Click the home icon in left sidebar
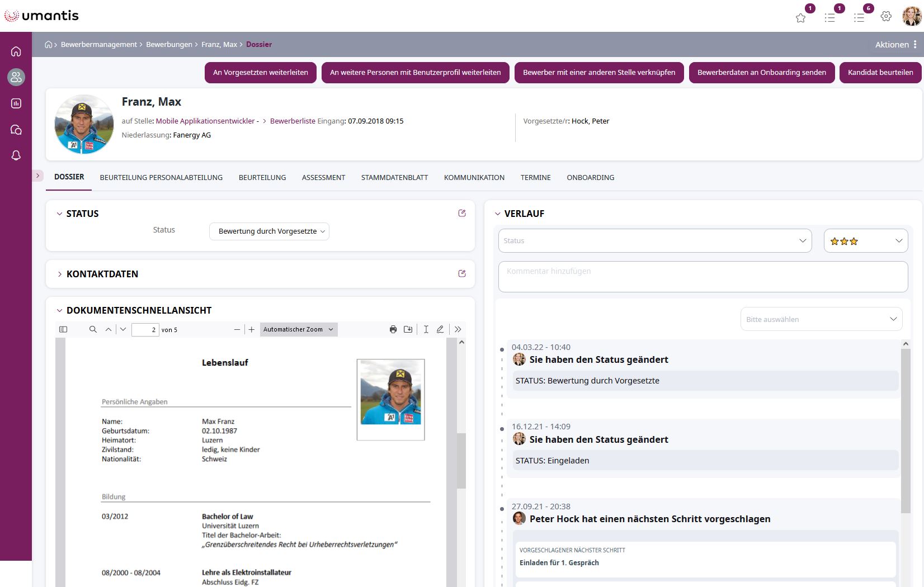Image resolution: width=924 pixels, height=587 pixels. tap(16, 51)
